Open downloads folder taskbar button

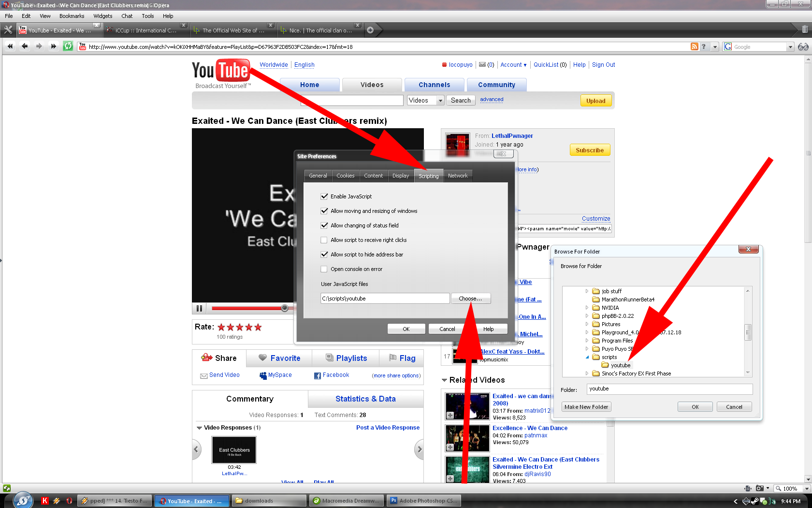(x=269, y=501)
